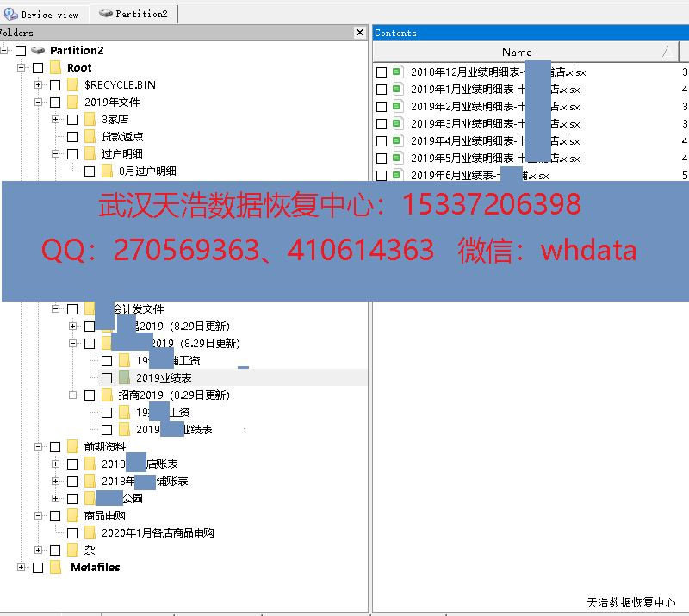The image size is (689, 616).
Task: Sort files by the Name column header
Action: click(x=517, y=52)
